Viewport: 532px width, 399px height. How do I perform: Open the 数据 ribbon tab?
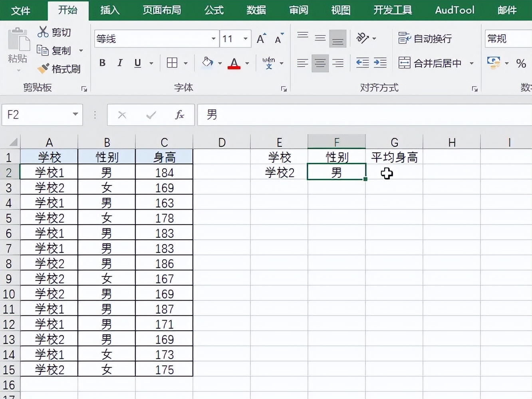click(256, 10)
